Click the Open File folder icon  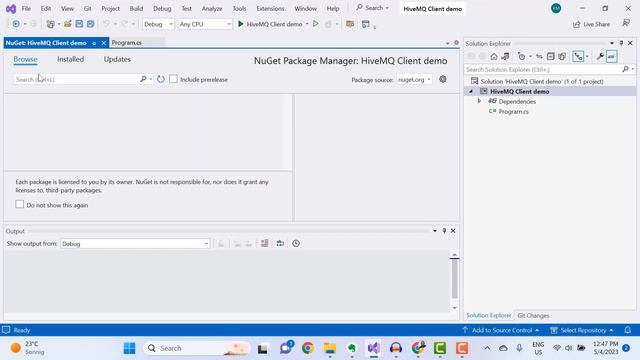68,24
